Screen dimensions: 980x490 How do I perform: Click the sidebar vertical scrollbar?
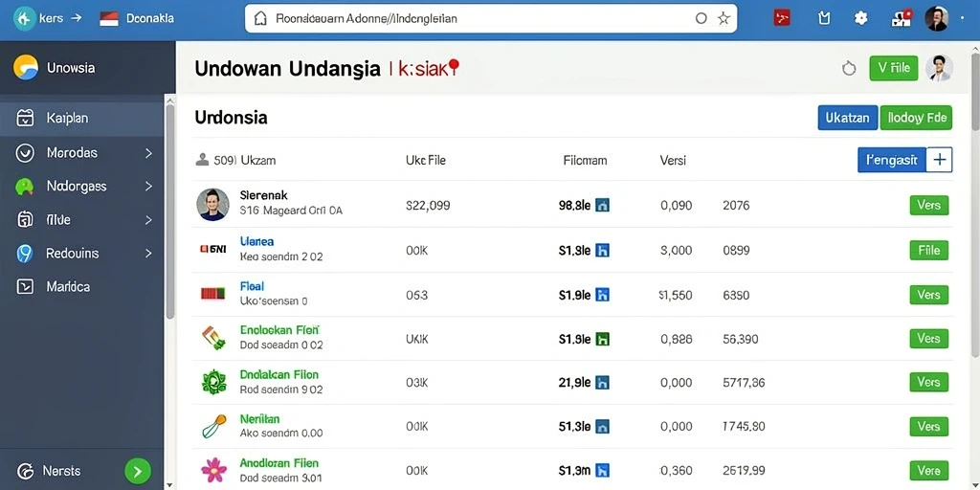point(170,212)
